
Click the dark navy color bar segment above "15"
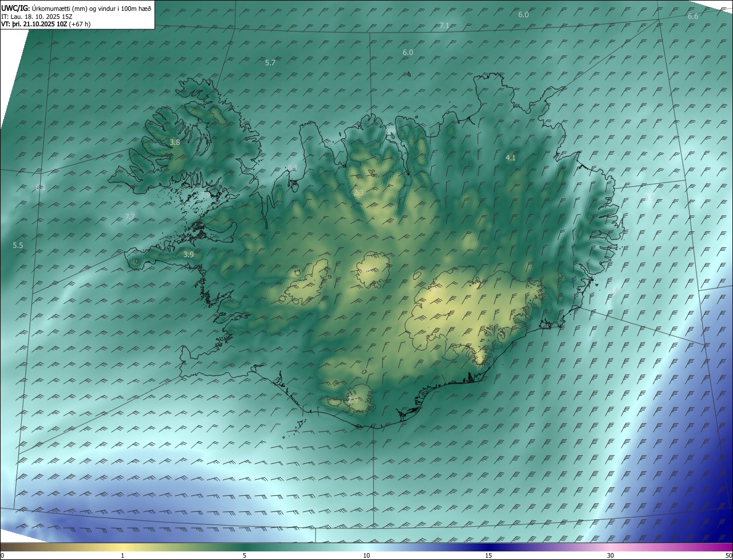coord(488,547)
